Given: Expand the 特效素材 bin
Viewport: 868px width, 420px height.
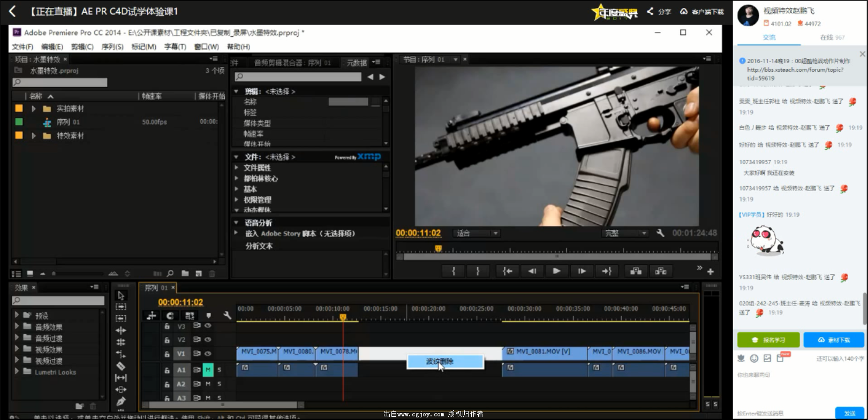Looking at the screenshot, I should pos(34,136).
